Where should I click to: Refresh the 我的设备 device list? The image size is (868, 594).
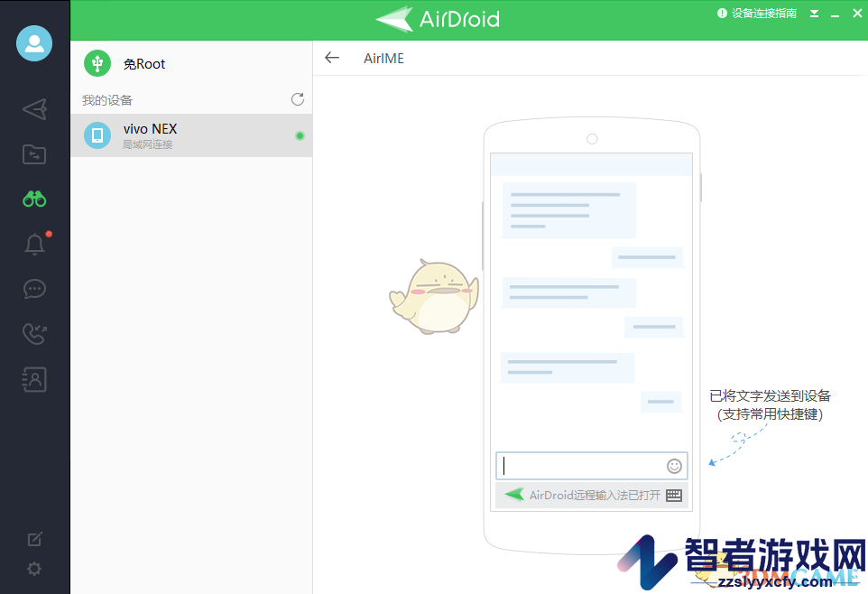pos(297,99)
